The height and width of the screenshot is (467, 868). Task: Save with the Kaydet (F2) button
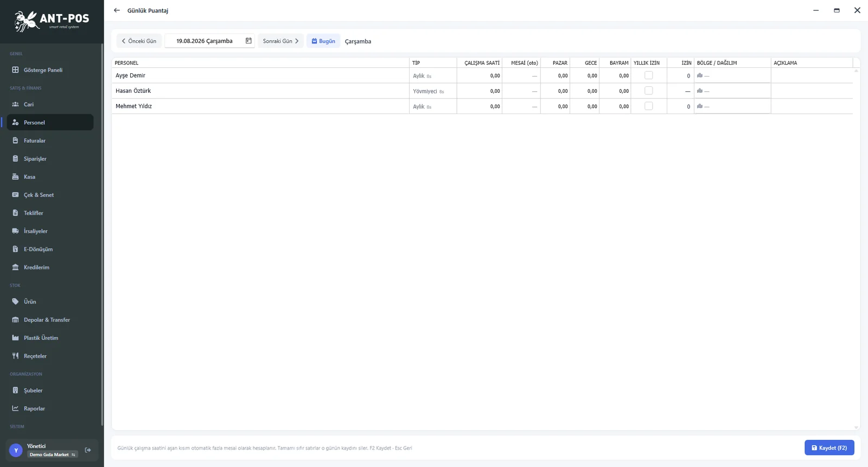click(x=829, y=447)
